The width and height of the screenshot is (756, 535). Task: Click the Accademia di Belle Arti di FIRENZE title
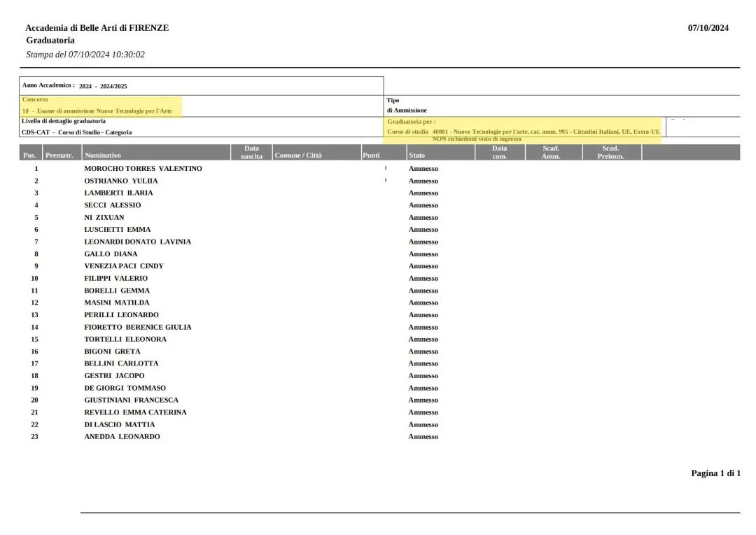click(97, 28)
